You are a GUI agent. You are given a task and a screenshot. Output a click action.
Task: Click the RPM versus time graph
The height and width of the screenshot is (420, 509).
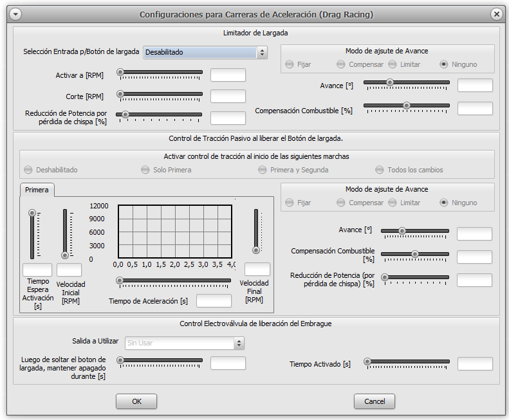175,232
